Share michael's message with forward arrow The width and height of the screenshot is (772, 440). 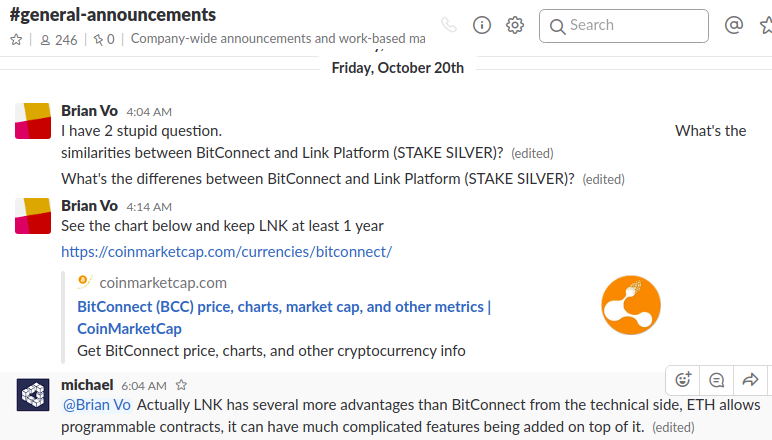(749, 379)
